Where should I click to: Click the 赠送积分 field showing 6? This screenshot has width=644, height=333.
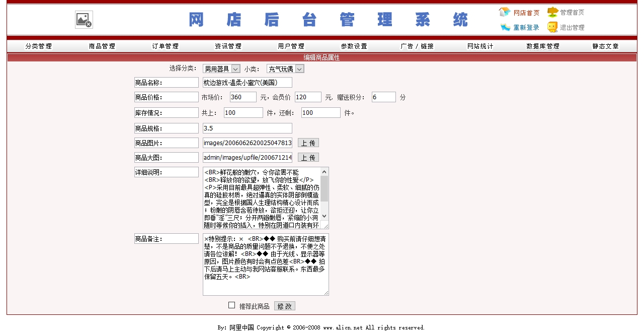(x=384, y=97)
